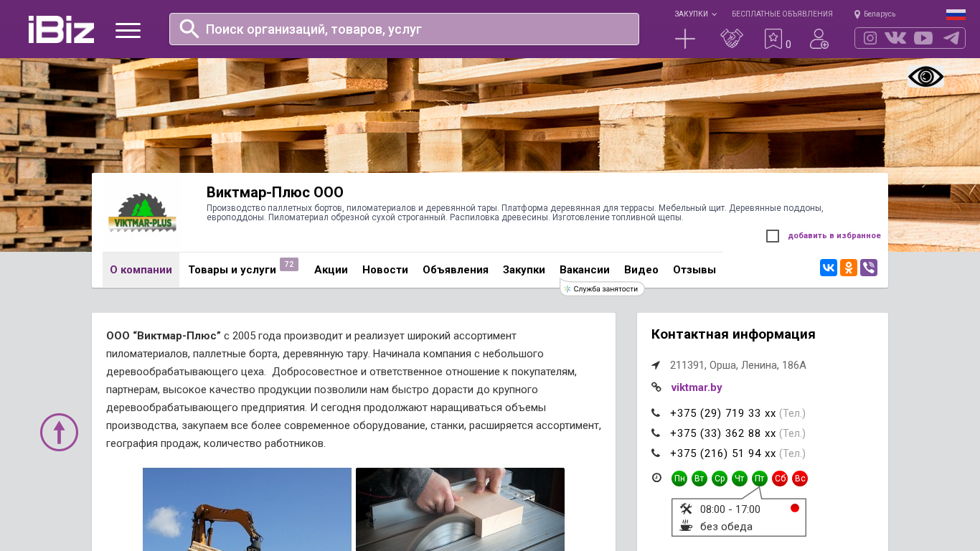Click the eye accessibility view icon

[x=925, y=76]
